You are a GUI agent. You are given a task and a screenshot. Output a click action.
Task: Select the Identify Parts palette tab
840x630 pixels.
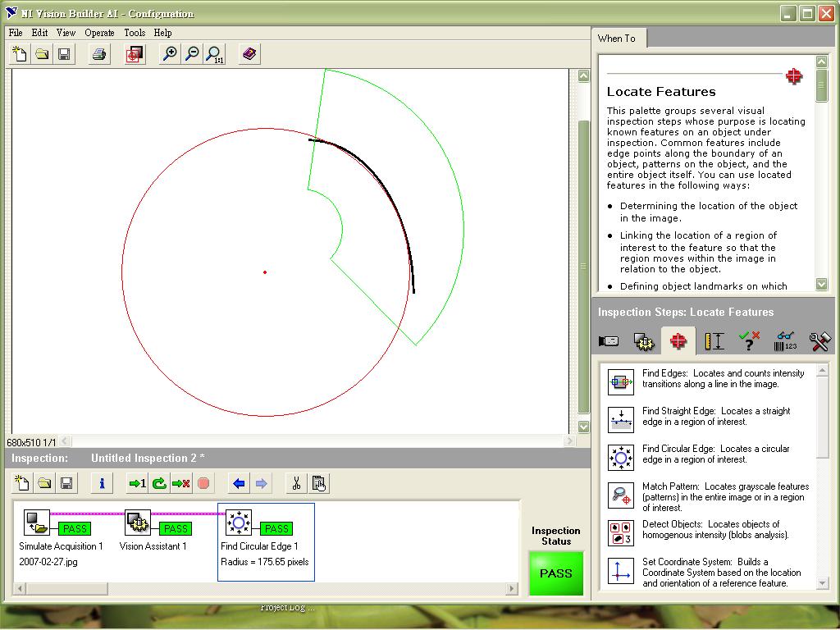pyautogui.click(x=785, y=340)
